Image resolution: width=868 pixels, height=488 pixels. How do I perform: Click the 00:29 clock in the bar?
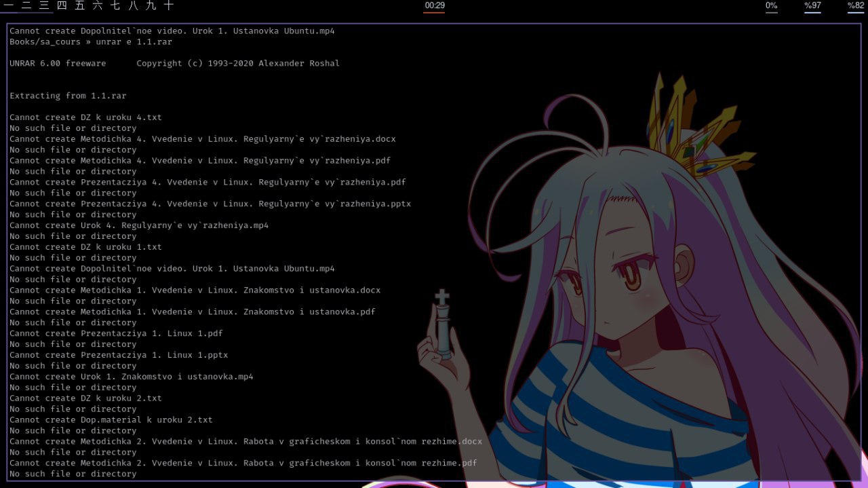tap(435, 5)
